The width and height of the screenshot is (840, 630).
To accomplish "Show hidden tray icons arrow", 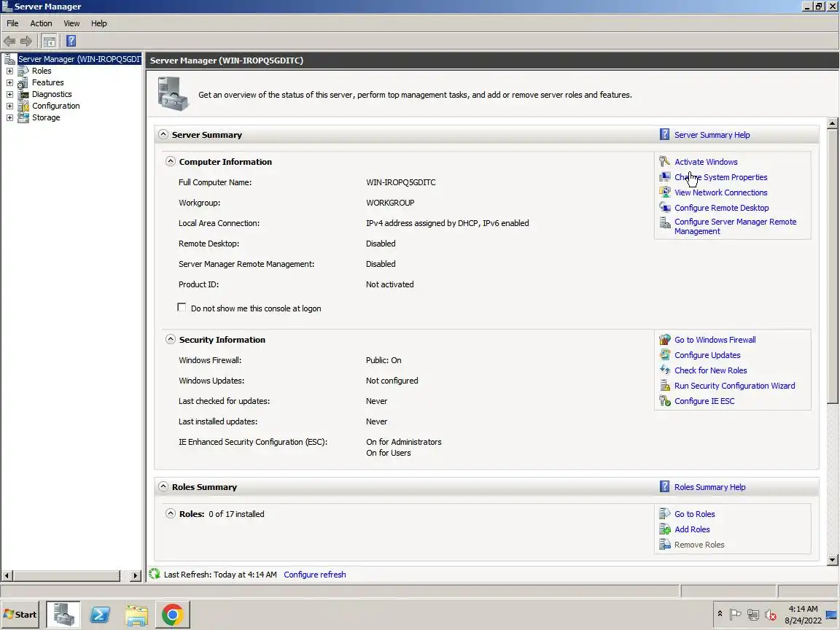I will pyautogui.click(x=720, y=614).
